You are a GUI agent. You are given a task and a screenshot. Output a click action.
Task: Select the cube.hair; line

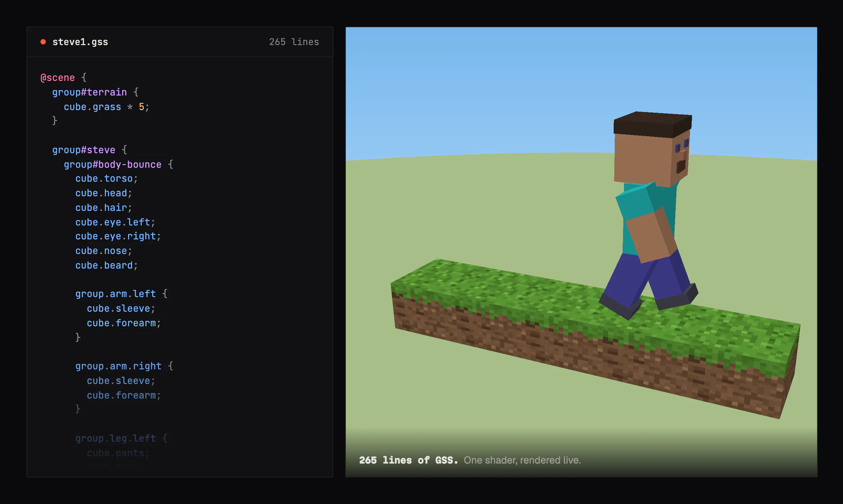104,208
